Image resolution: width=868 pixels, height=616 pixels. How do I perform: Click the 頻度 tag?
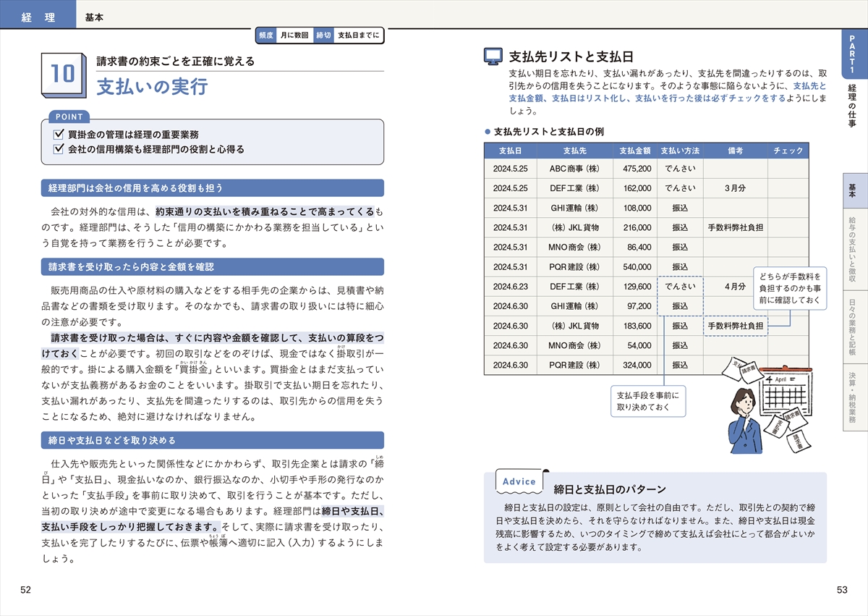coord(265,35)
